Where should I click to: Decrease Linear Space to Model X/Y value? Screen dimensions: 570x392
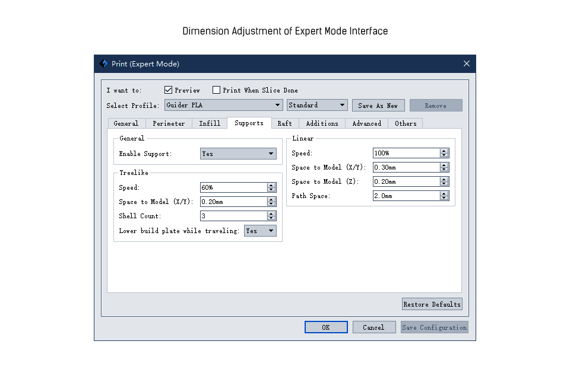pyautogui.click(x=444, y=170)
